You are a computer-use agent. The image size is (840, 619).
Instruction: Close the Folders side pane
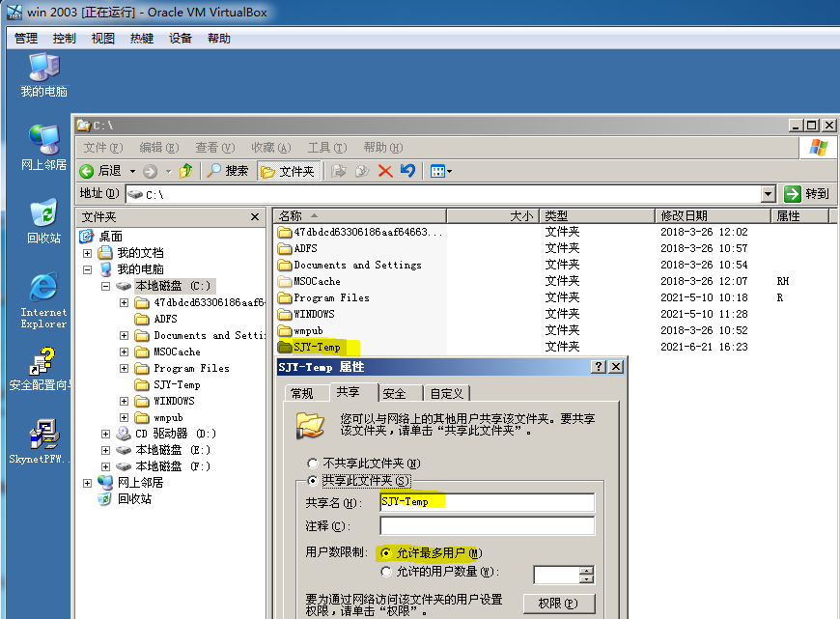click(255, 216)
